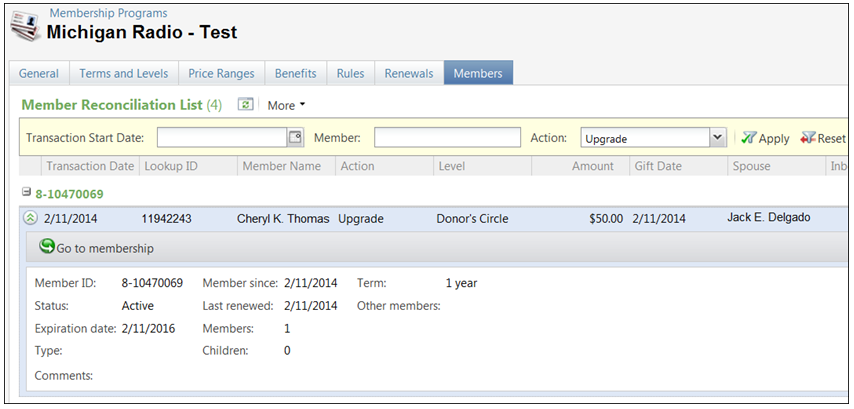Go to the Rules tab
This screenshot has height=409, width=854.
click(x=350, y=74)
